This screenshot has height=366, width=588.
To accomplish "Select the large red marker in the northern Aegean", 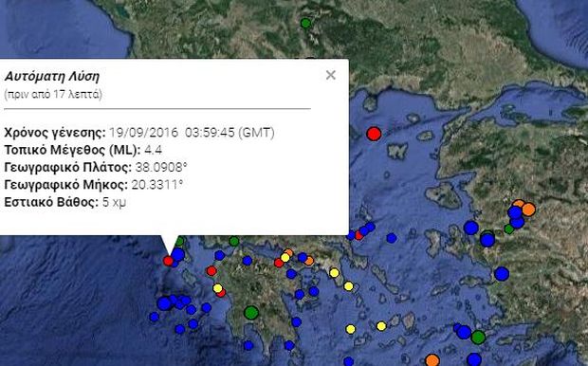I will tap(374, 134).
